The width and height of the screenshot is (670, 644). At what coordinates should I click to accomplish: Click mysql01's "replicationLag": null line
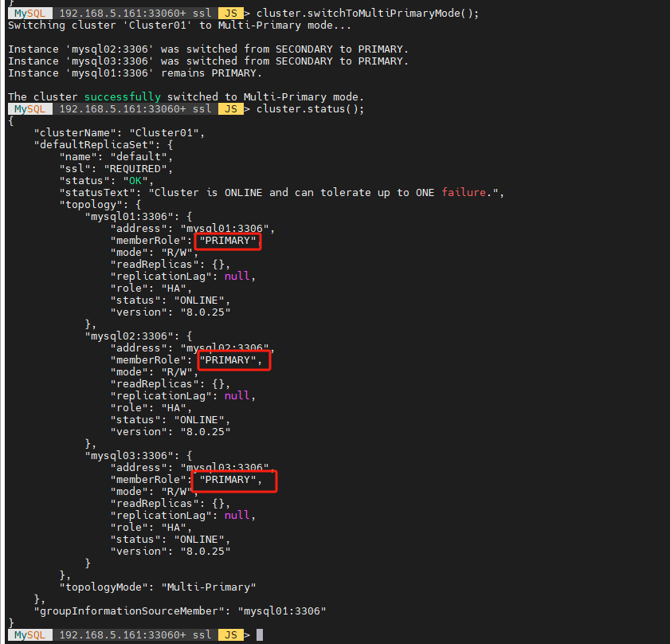coord(183,277)
